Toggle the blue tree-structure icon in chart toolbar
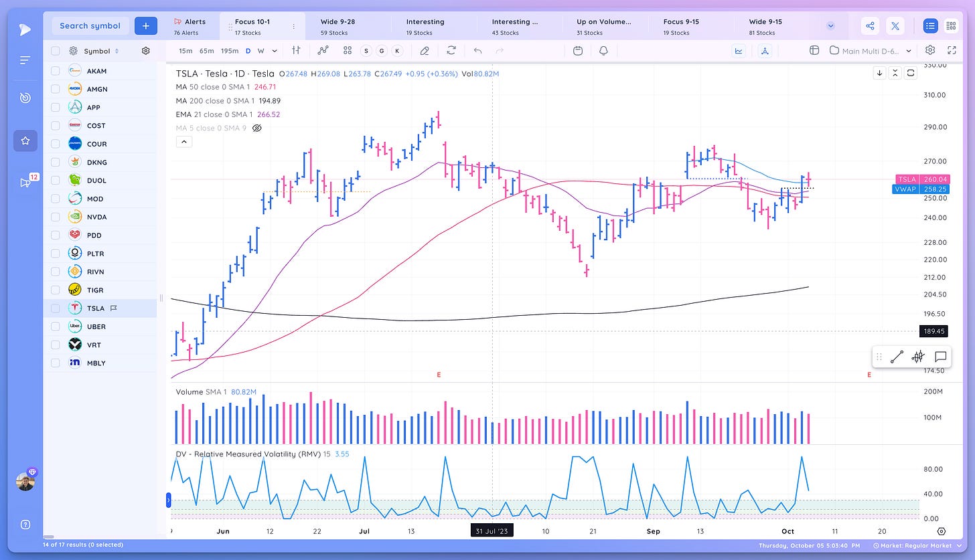Image resolution: width=975 pixels, height=560 pixels. 765,50
